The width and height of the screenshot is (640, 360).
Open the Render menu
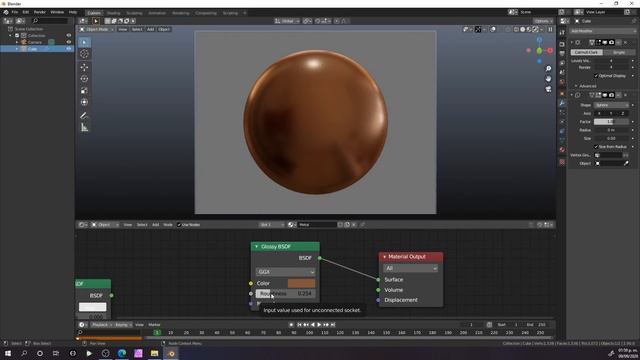40,12
